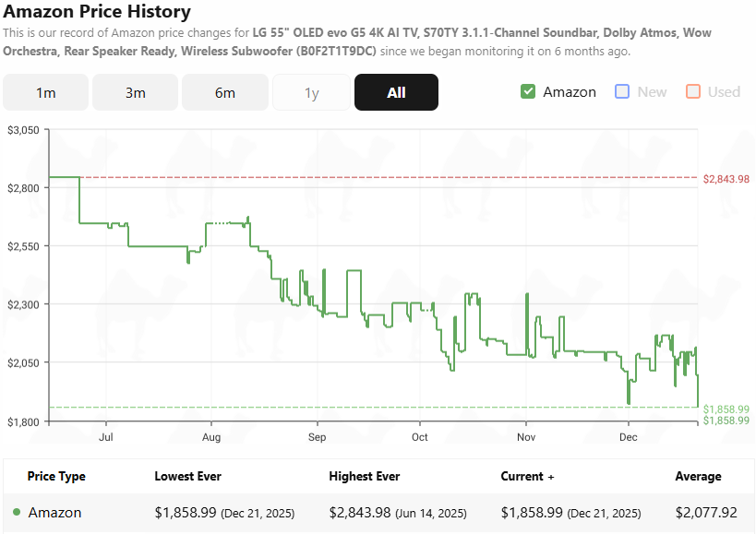Select the "1m" time range

[x=45, y=92]
